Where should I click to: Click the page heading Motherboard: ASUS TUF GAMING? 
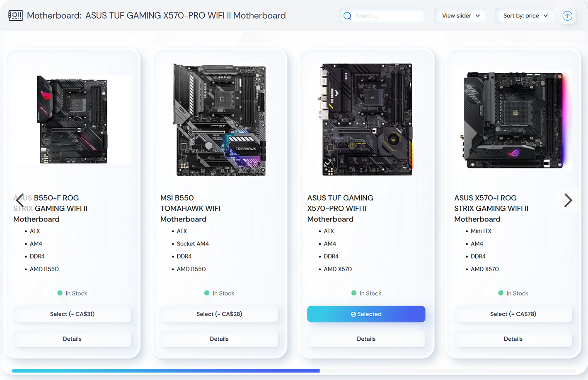click(x=156, y=16)
